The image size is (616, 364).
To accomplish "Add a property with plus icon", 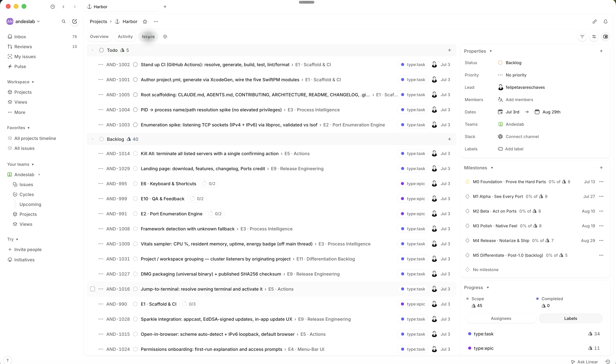I will (x=601, y=51).
